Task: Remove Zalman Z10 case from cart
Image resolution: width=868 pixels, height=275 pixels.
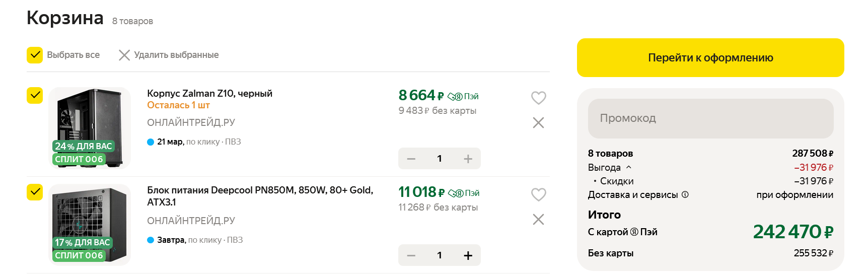Action: click(538, 123)
